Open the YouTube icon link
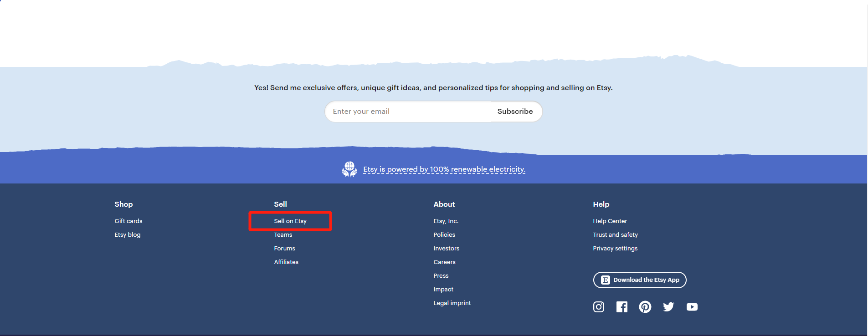The image size is (868, 336). click(692, 307)
